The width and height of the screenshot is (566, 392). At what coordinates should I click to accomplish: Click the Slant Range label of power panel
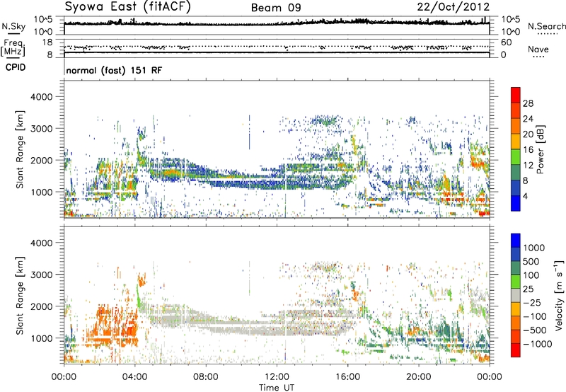coord(20,149)
